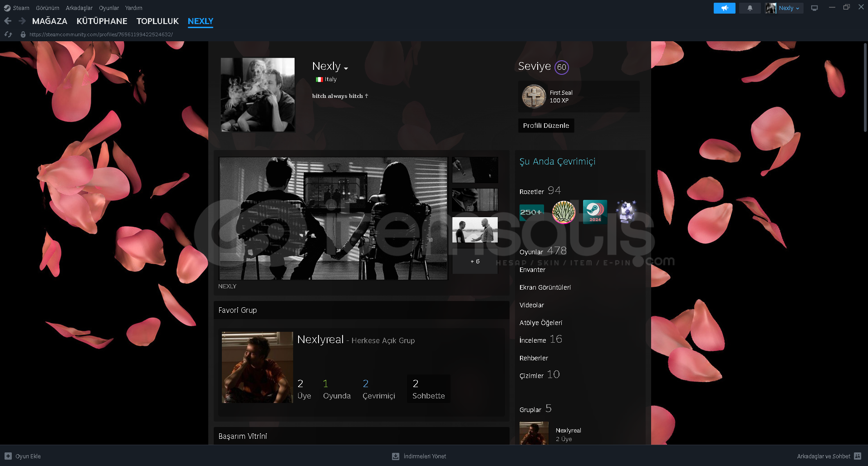Click the Big Picture mode monitor icon

click(x=814, y=8)
